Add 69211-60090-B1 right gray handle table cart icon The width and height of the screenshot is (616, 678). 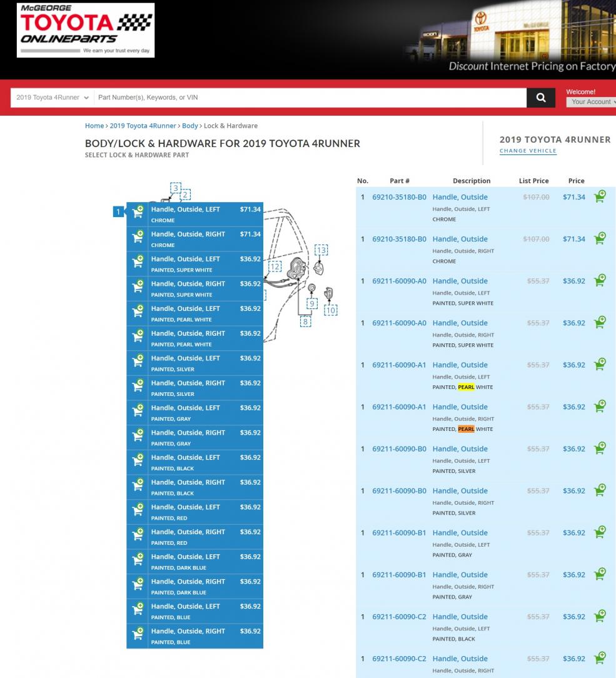(x=600, y=574)
